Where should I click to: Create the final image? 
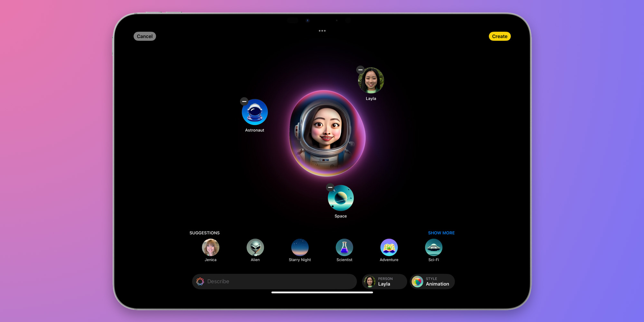[x=499, y=36]
